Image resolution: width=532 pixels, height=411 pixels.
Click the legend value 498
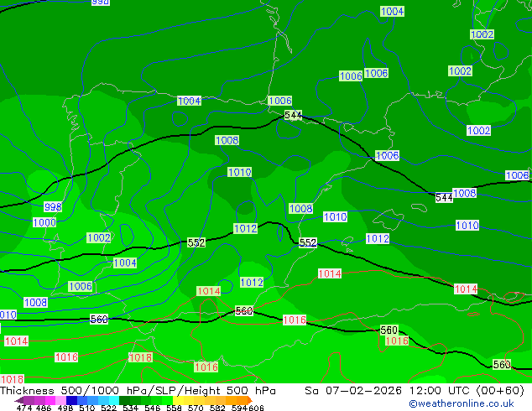click(x=65, y=408)
